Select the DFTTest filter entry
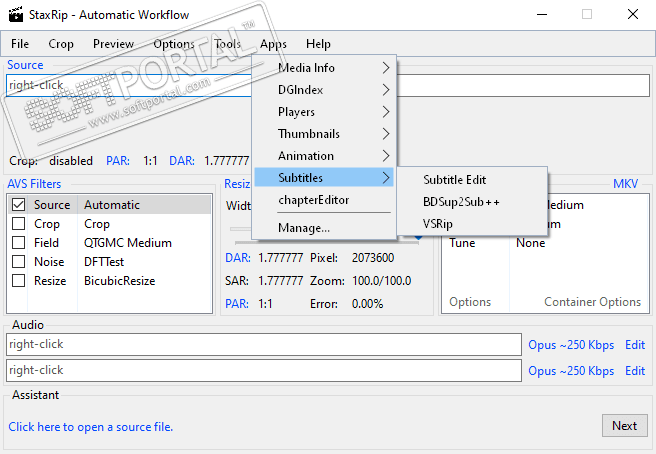Viewport: 656px width, 454px height. tap(104, 262)
